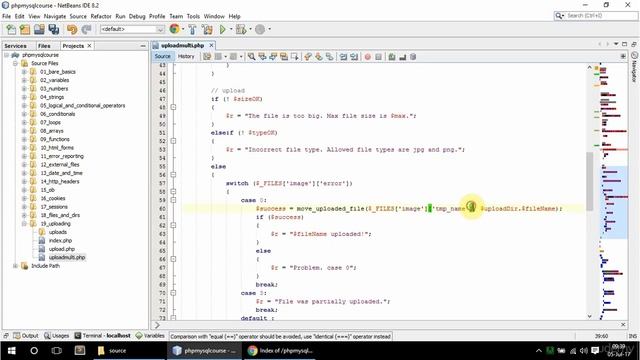Collapse the 19_uploading folder
The width and height of the screenshot is (640, 360).
pyautogui.click(x=24, y=224)
